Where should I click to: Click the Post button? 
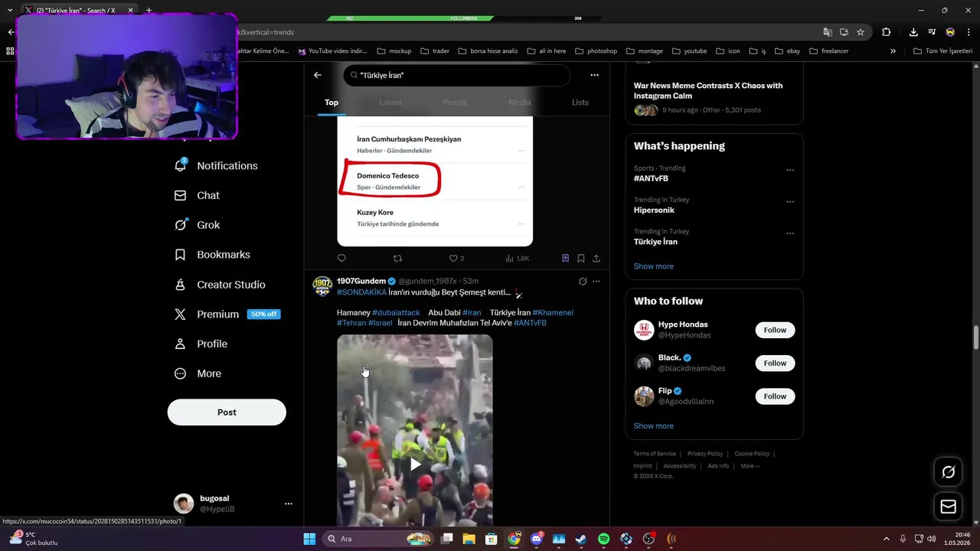click(227, 412)
